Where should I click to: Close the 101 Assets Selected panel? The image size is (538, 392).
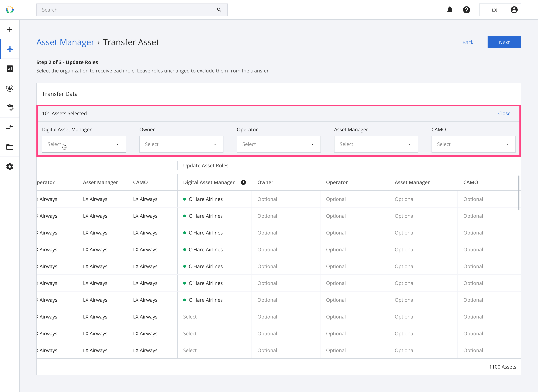pyautogui.click(x=504, y=113)
